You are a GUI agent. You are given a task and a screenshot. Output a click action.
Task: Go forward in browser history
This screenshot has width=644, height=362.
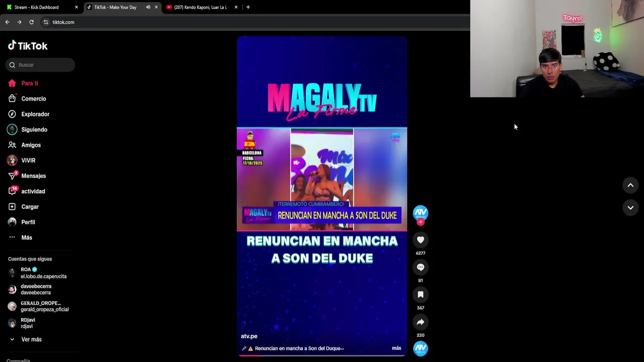point(19,22)
